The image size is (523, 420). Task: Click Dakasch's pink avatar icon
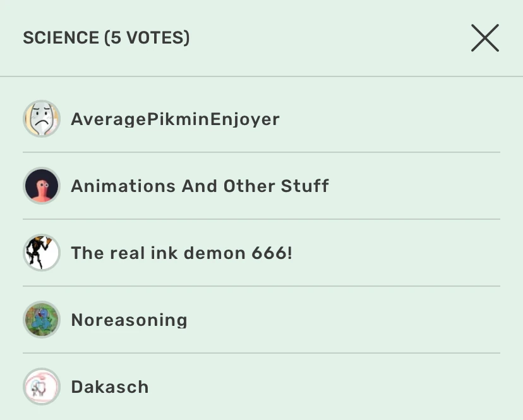tap(41, 387)
